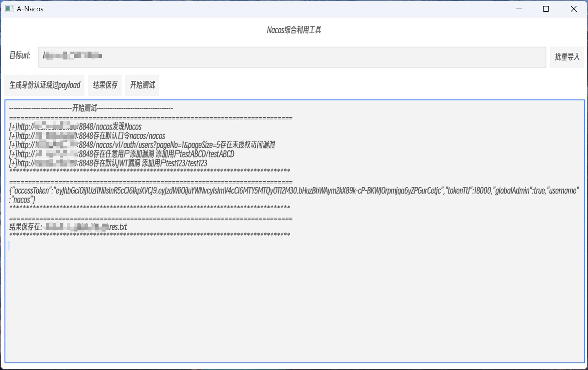Click the 结果保存 button
The width and height of the screenshot is (588, 370).
point(105,85)
